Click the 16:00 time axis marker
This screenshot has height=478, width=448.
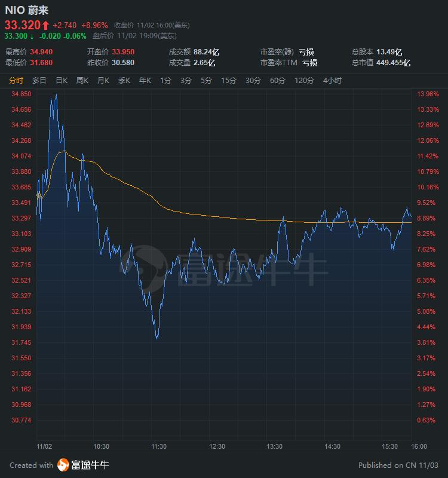click(419, 446)
